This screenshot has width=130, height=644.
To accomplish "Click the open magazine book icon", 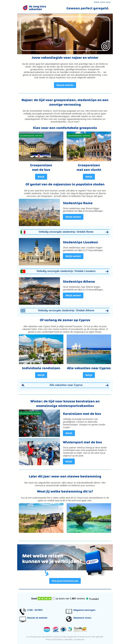I will tap(69, 611).
